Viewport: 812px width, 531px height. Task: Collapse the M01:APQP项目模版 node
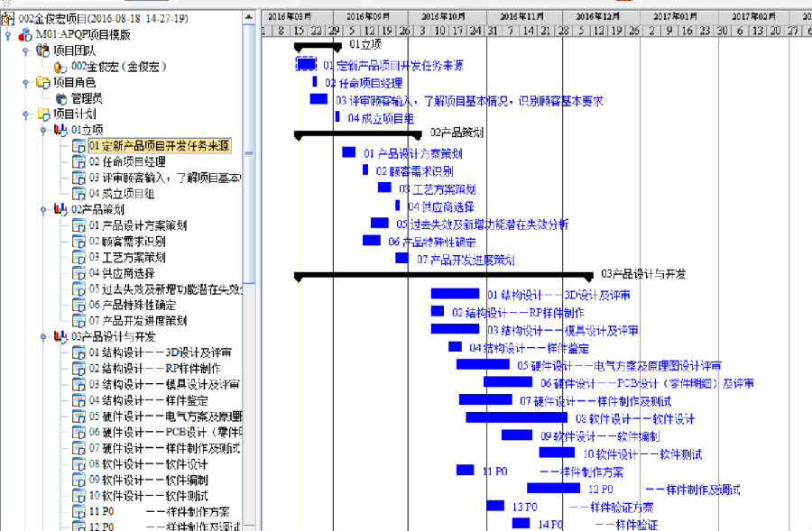coord(8,35)
